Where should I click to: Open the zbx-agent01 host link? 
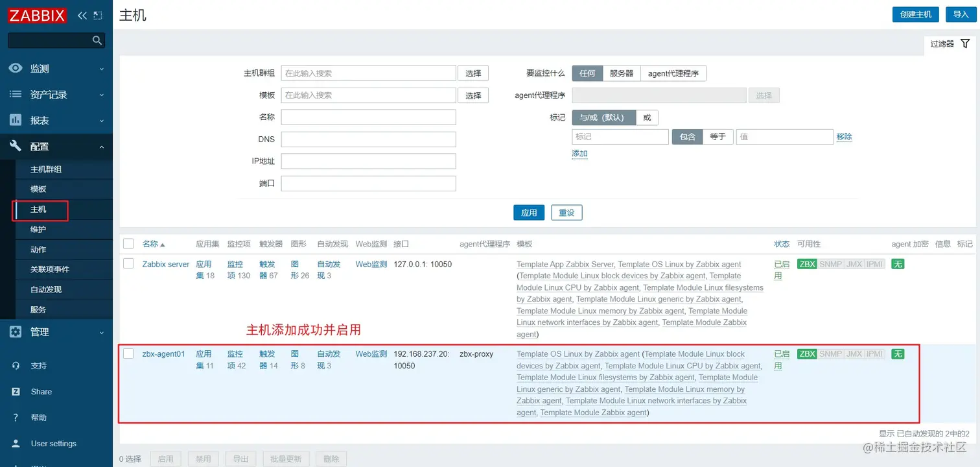(164, 354)
